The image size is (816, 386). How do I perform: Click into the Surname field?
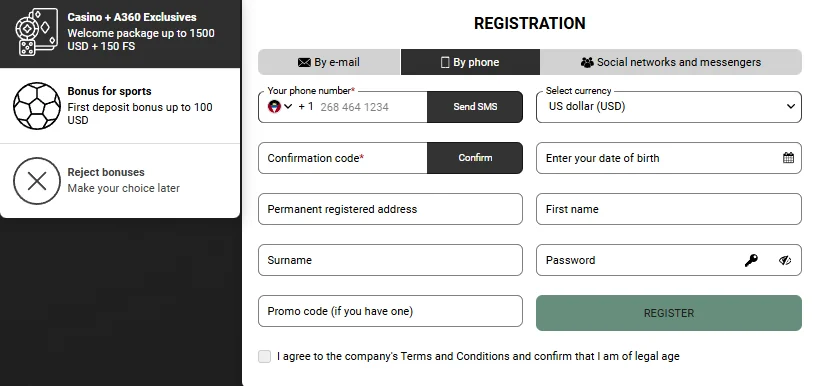pyautogui.click(x=390, y=260)
